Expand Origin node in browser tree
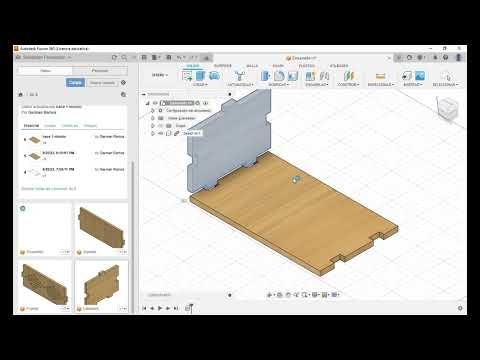This screenshot has width=480, height=360. [153, 126]
